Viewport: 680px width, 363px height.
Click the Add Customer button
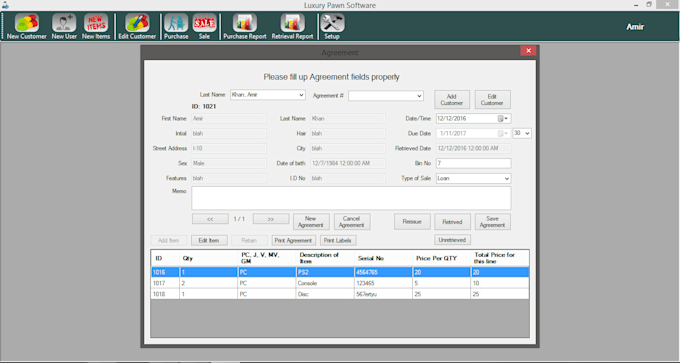pyautogui.click(x=452, y=100)
